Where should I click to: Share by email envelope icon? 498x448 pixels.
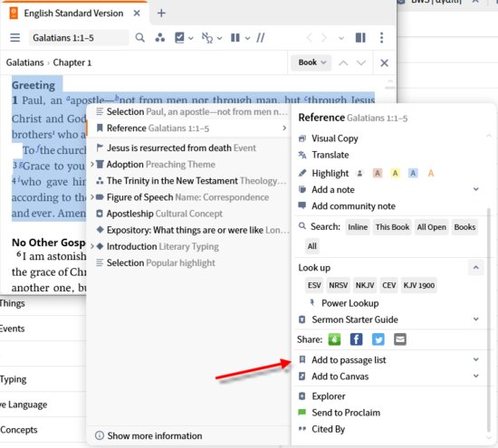coord(400,339)
